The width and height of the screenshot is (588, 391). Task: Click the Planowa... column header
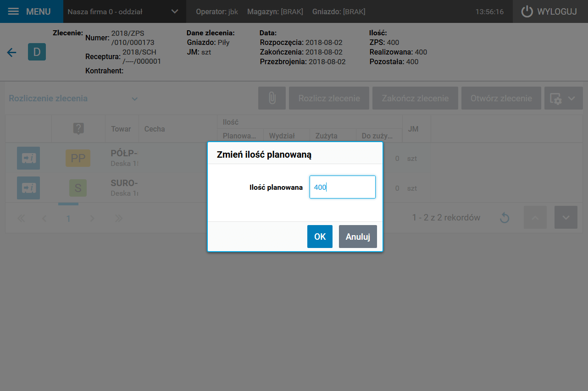(x=239, y=136)
